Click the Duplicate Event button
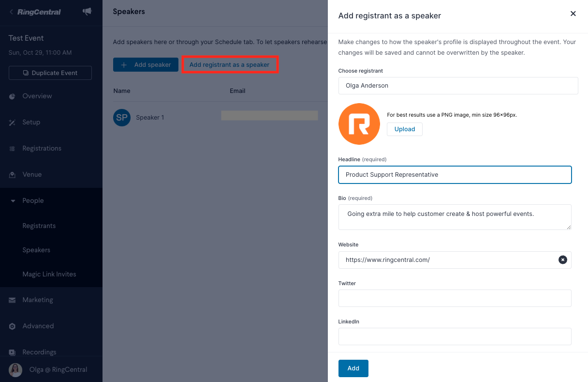 tap(50, 73)
